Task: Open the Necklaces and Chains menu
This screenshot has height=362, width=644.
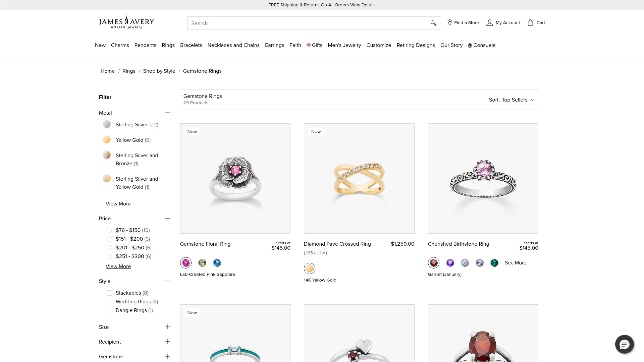Action: coord(233,45)
